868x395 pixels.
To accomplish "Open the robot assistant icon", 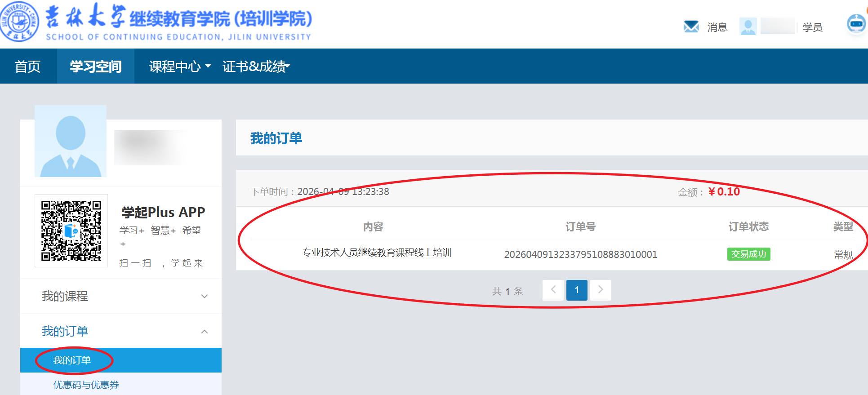I will [x=856, y=23].
